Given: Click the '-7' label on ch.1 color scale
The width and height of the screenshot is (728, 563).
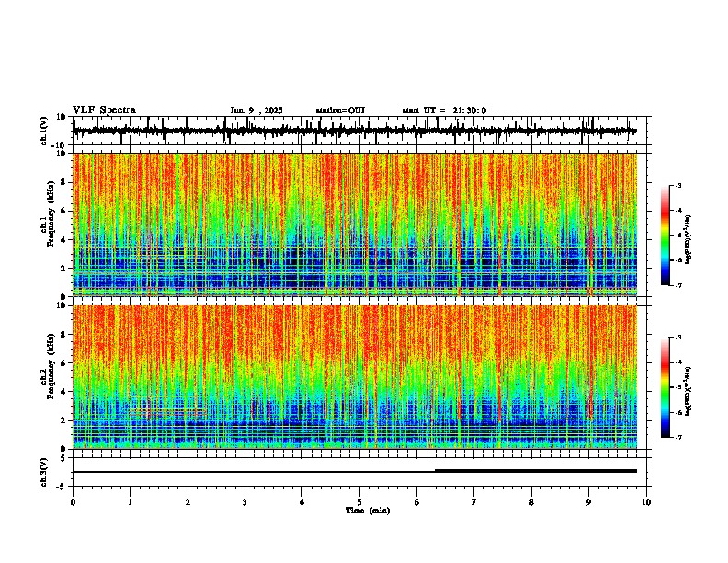Looking at the screenshot, I should tap(678, 285).
